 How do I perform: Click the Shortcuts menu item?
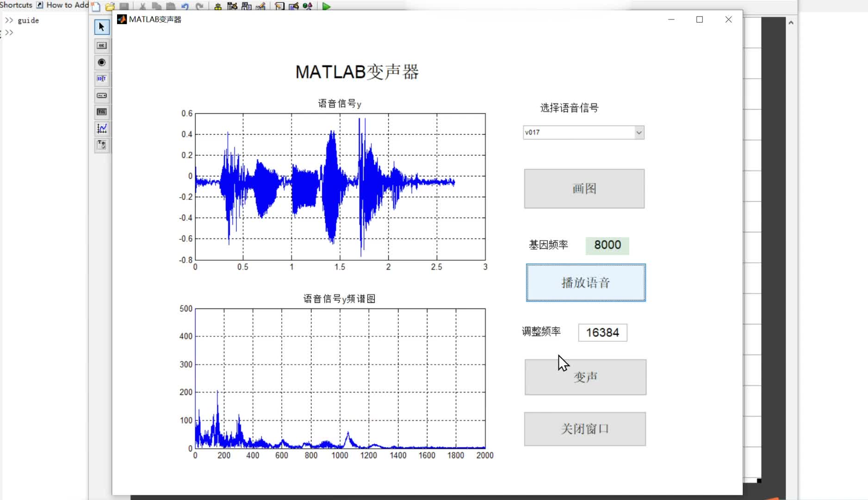tap(16, 5)
